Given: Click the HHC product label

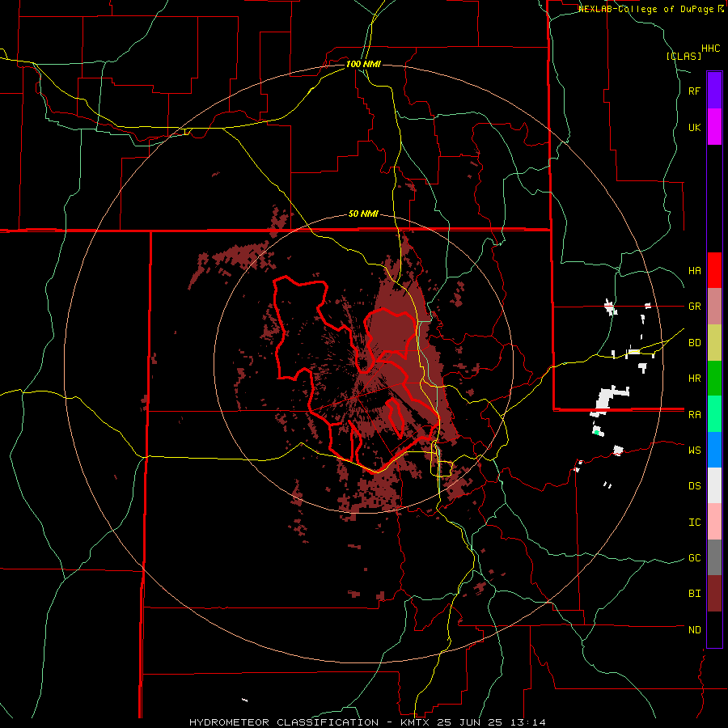Looking at the screenshot, I should pos(710,49).
